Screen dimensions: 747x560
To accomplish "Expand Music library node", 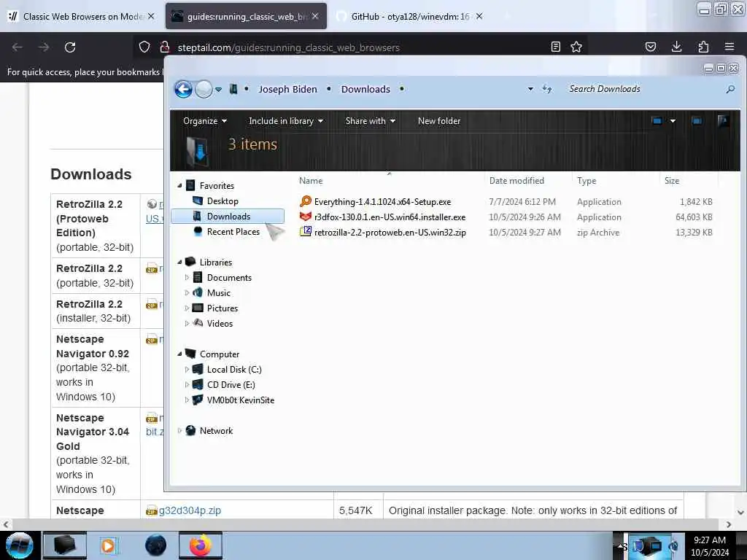I will tap(187, 292).
